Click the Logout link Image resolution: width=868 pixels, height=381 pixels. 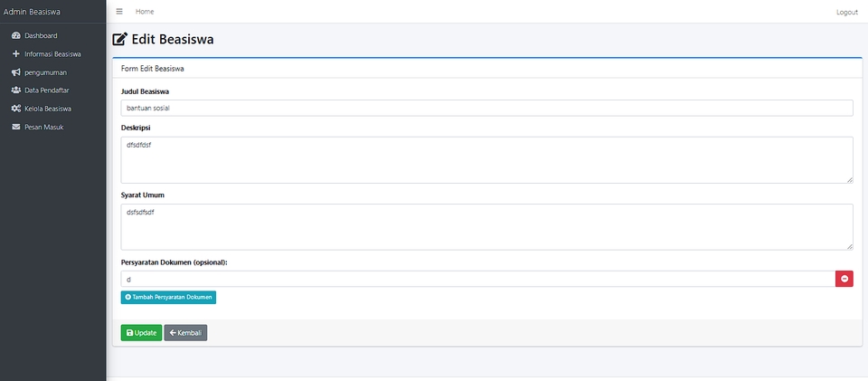pyautogui.click(x=846, y=12)
